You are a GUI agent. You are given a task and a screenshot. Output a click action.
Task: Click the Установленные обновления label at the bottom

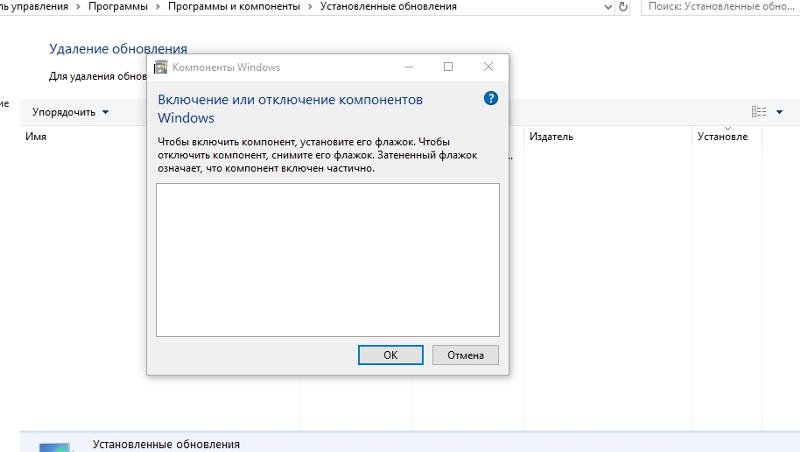pyautogui.click(x=166, y=444)
